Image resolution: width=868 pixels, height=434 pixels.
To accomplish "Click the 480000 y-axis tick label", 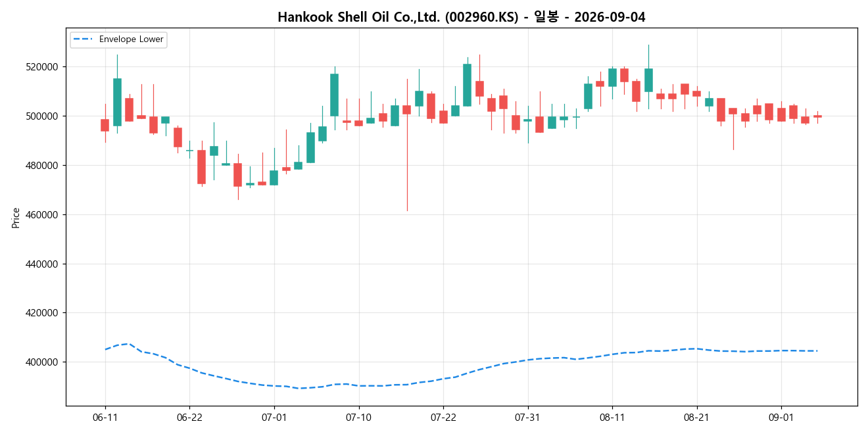I will tap(42, 166).
